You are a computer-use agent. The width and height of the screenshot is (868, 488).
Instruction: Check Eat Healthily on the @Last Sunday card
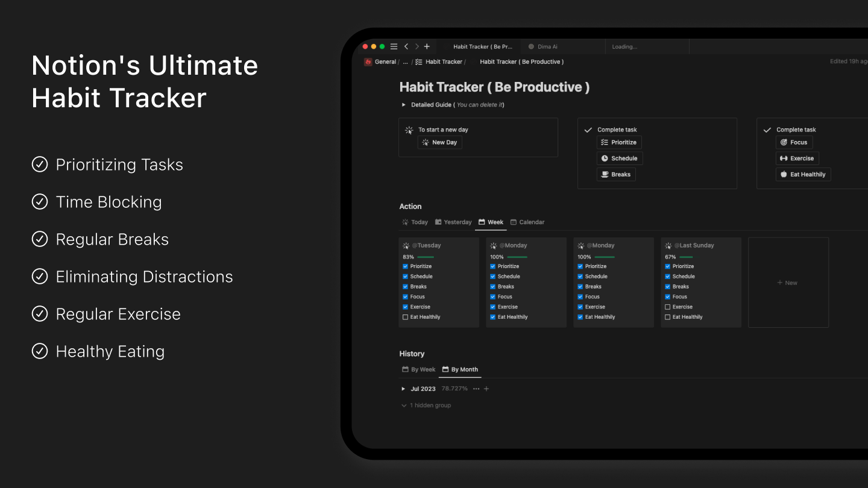pyautogui.click(x=668, y=317)
